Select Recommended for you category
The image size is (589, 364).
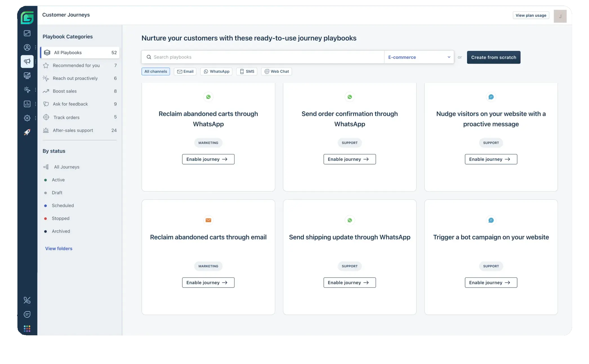click(80, 66)
